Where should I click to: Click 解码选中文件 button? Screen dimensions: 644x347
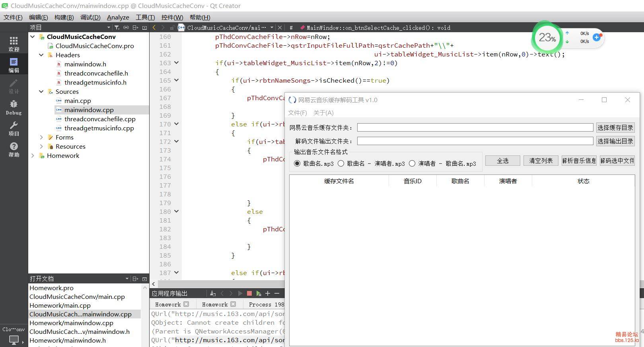click(617, 161)
